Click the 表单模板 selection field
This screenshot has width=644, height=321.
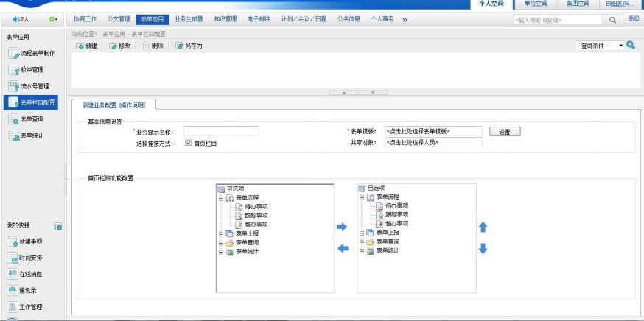click(433, 131)
